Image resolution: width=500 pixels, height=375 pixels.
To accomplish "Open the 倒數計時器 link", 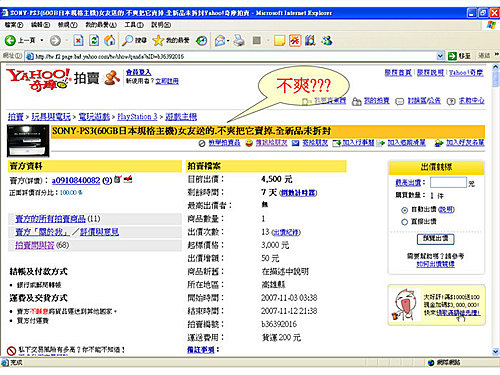I will [298, 193].
